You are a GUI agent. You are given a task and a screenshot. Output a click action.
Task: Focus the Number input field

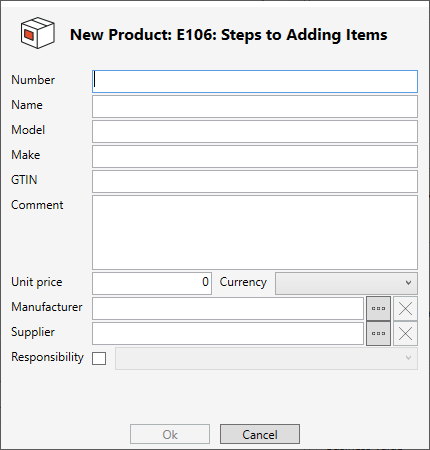(255, 81)
